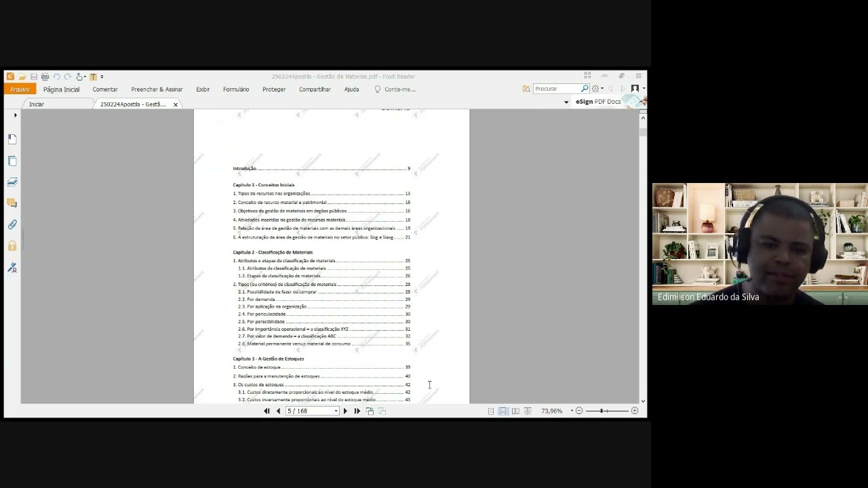Open the Digital Signatures panel icon
This screenshot has width=868, height=488.
click(x=12, y=268)
